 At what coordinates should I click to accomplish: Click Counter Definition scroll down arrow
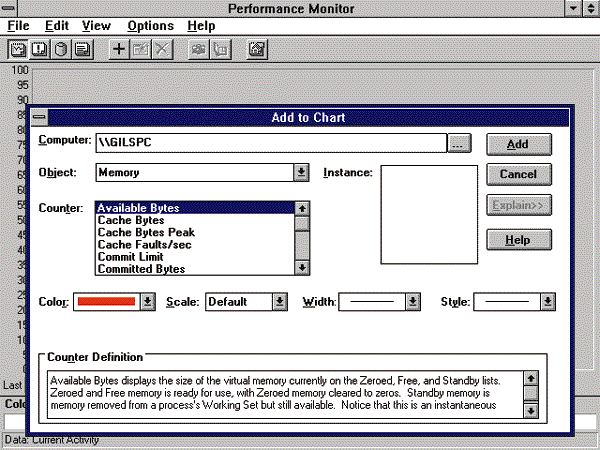coord(531,411)
